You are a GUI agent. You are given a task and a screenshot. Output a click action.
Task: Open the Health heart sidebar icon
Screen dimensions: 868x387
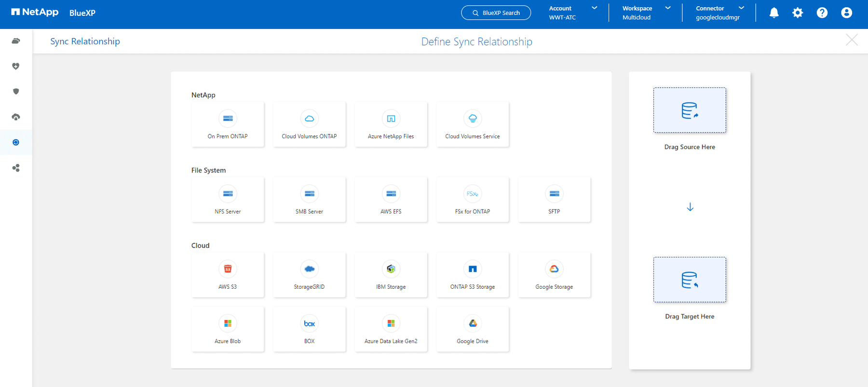pyautogui.click(x=16, y=66)
